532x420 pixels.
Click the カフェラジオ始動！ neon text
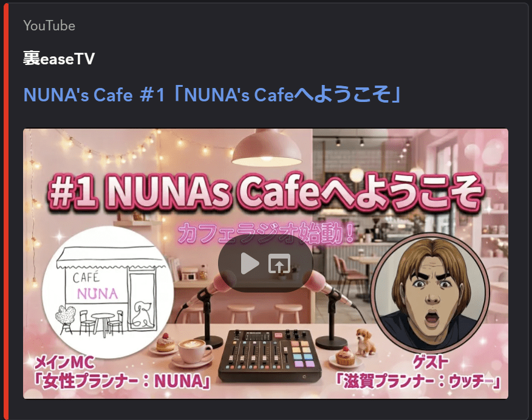[x=265, y=234]
